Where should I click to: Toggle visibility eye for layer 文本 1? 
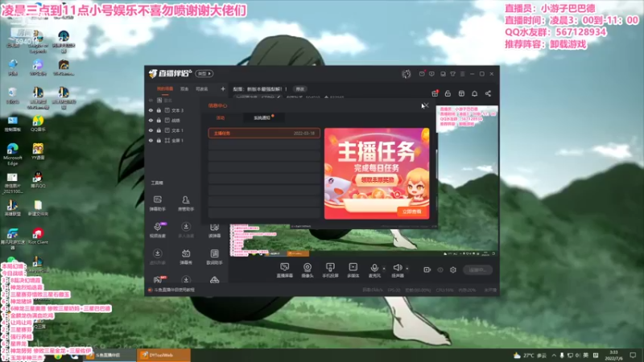pyautogui.click(x=151, y=130)
